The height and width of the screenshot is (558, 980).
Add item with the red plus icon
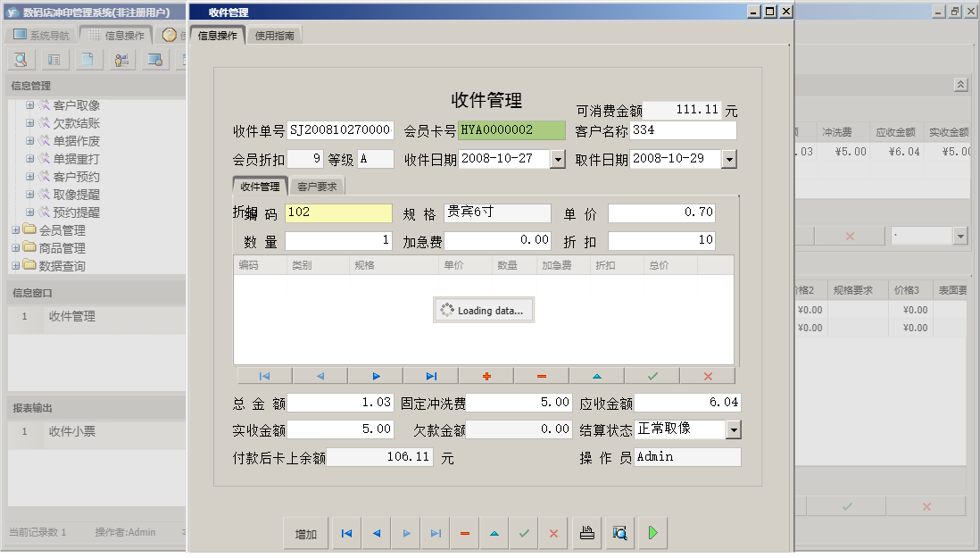486,375
